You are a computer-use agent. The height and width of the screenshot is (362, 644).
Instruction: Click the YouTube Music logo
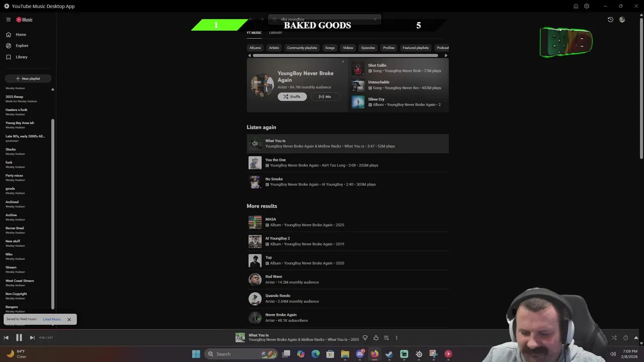point(24,20)
